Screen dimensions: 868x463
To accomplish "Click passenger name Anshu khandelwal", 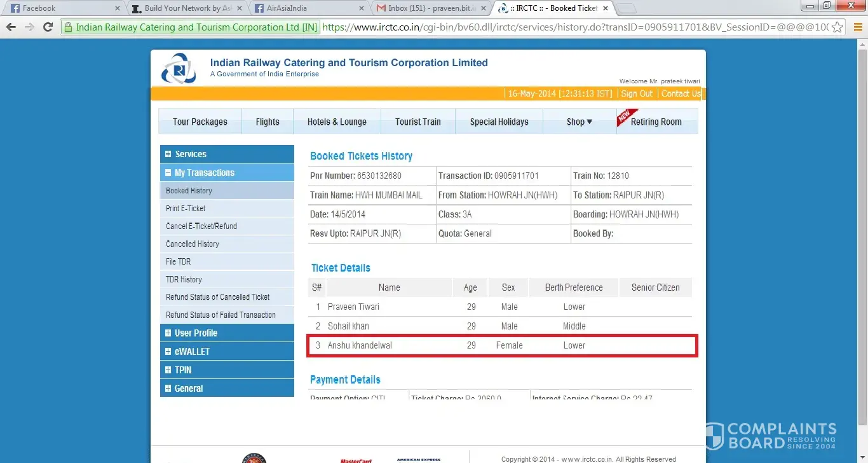I will point(360,345).
